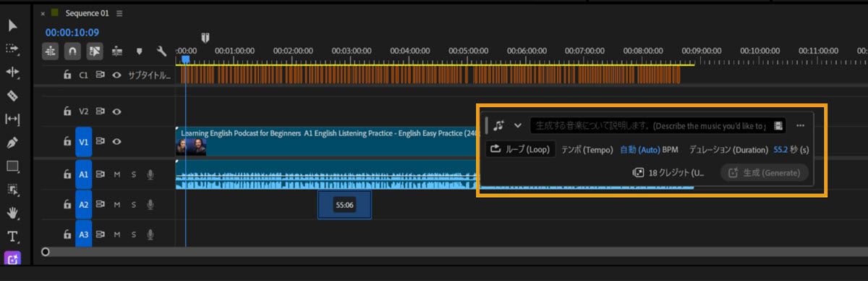Click the 00:00:10:09 playhead timecode
This screenshot has height=281, width=868.
click(x=72, y=33)
